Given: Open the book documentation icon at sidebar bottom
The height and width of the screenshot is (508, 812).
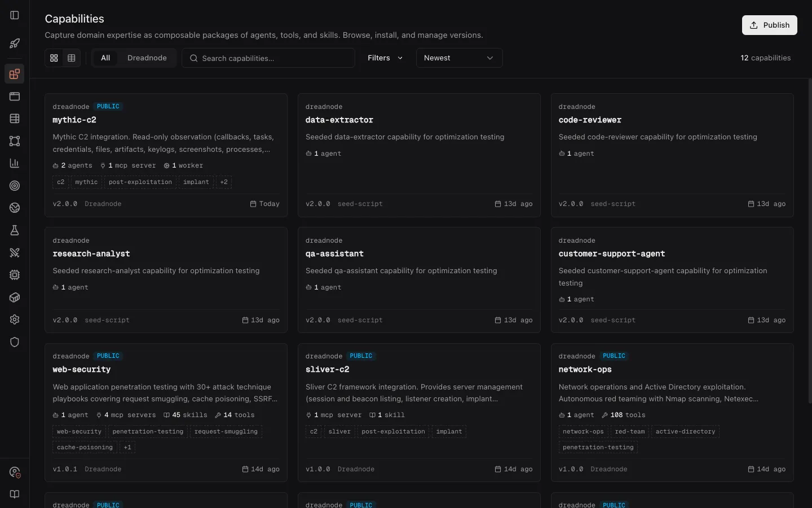Looking at the screenshot, I should click(x=15, y=495).
